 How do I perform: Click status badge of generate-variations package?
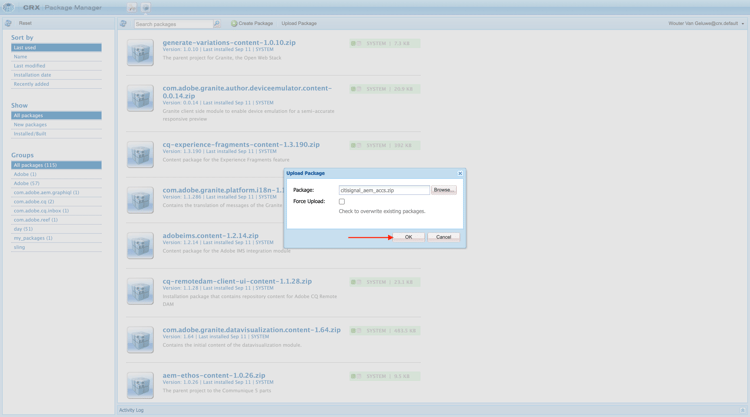(385, 44)
